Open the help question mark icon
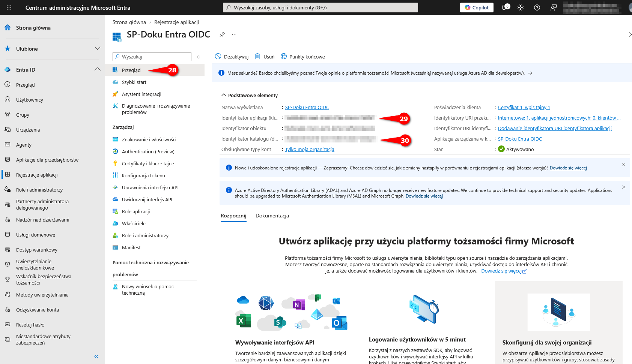The image size is (632, 364). tap(537, 7)
